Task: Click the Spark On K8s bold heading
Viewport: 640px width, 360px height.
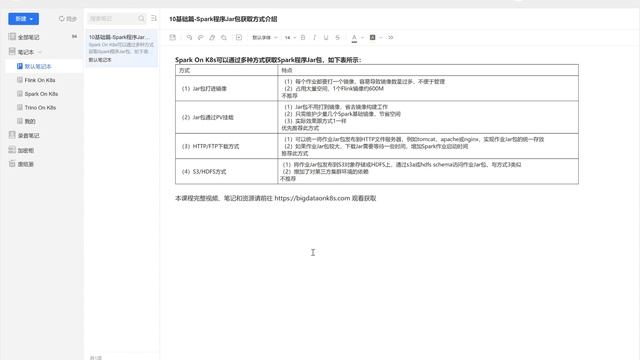Action: pos(268,60)
